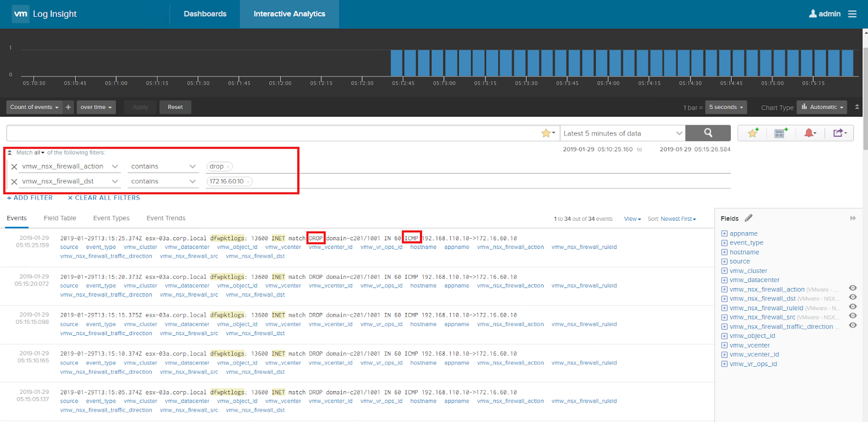Expand the hostname field
Viewport: 868px width, 422px height.
[x=724, y=252]
